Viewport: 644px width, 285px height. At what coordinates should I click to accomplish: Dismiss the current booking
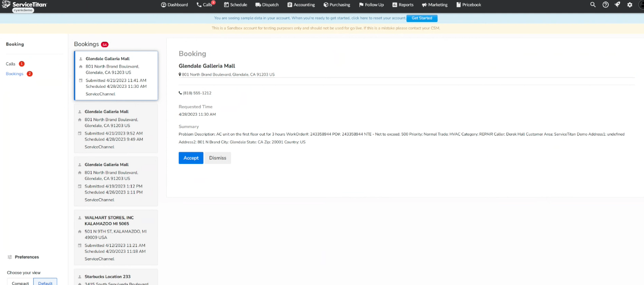pos(218,158)
